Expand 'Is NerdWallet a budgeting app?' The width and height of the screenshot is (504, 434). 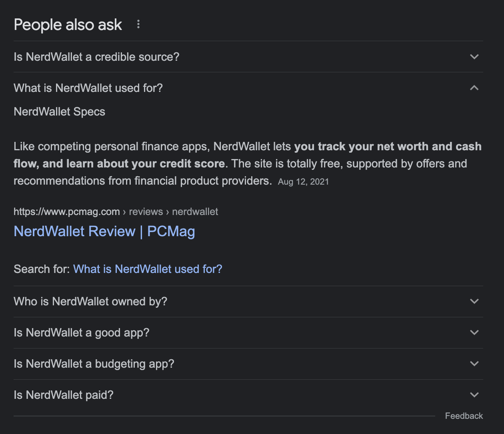click(x=474, y=364)
